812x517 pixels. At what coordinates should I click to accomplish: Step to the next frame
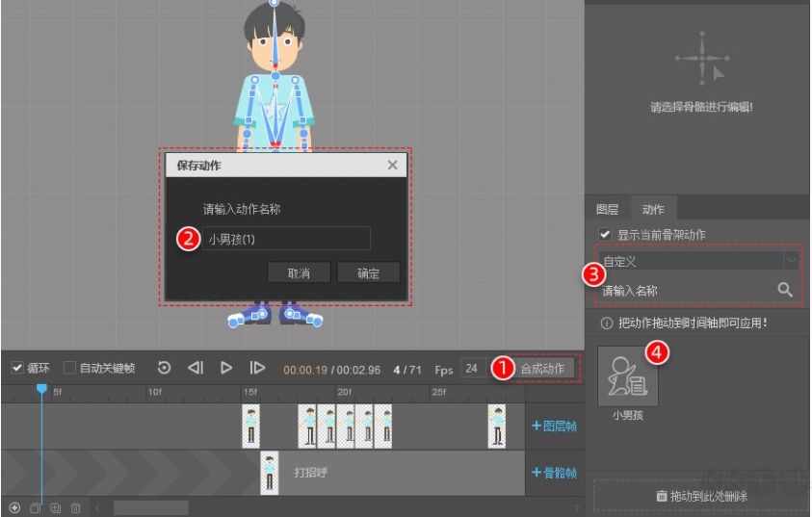257,368
